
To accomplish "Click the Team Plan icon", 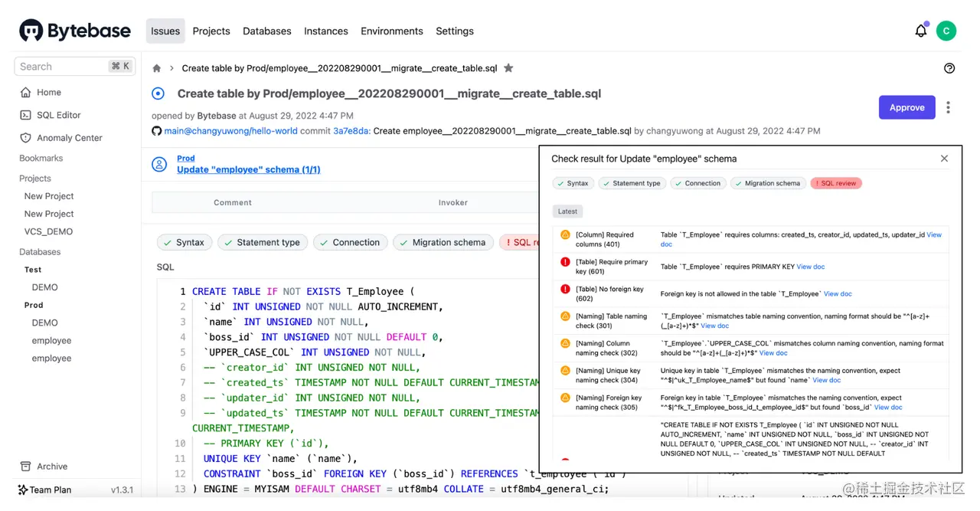I will pos(23,490).
